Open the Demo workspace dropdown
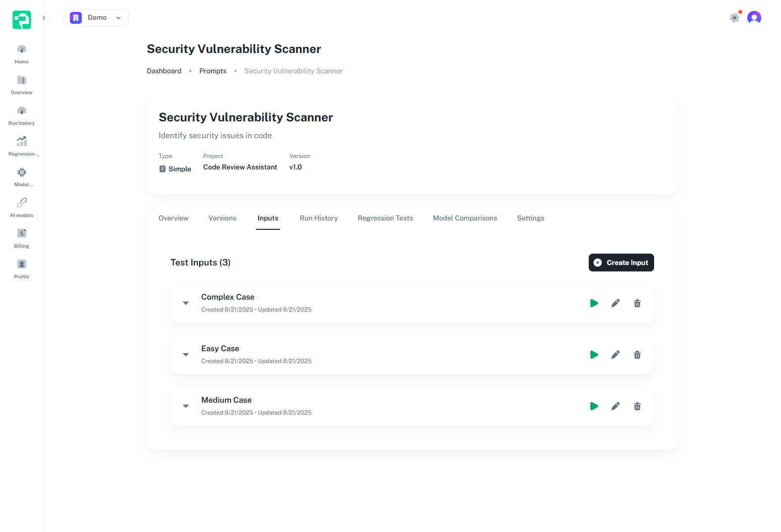The width and height of the screenshot is (781, 532). click(96, 18)
